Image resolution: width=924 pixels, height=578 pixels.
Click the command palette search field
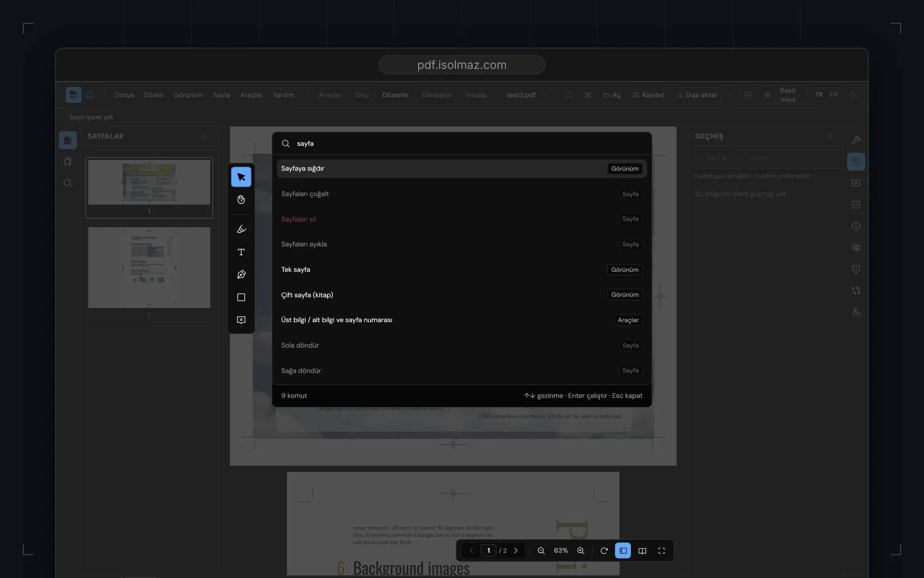point(462,143)
